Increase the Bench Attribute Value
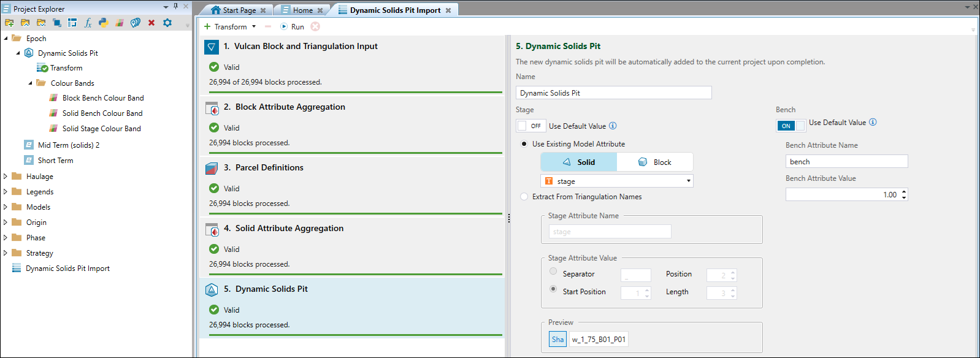 [904, 192]
